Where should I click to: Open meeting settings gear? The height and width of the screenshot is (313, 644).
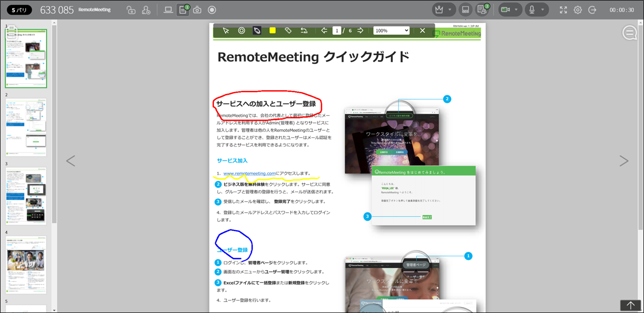[x=578, y=10]
